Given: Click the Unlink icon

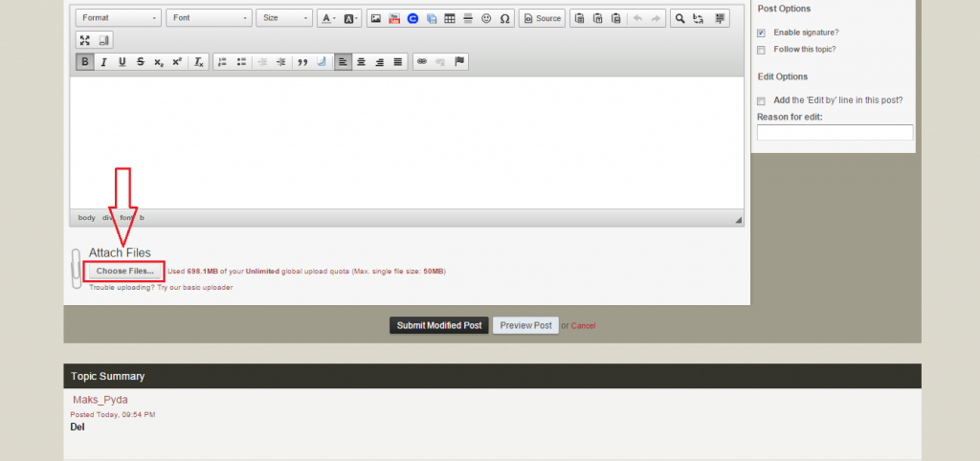Looking at the screenshot, I should [x=440, y=61].
